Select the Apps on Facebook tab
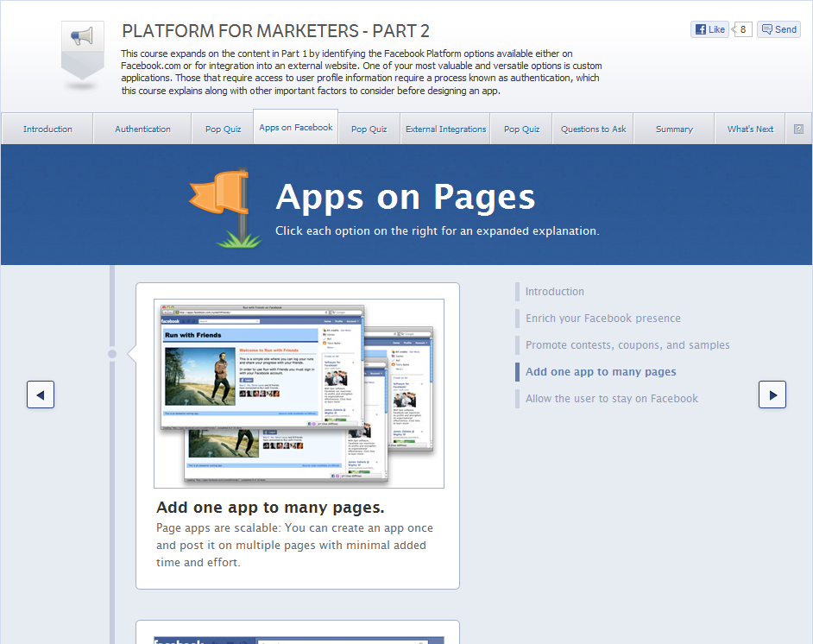 (295, 127)
